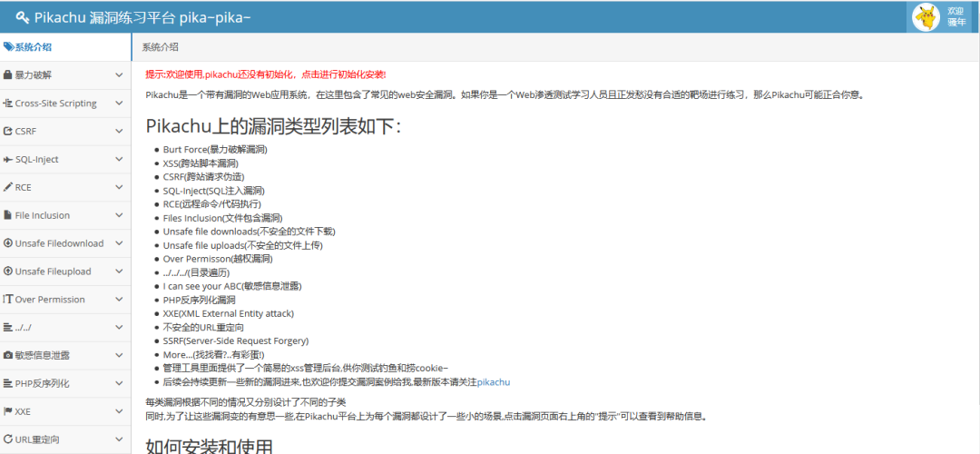This screenshot has height=454, width=980.
Task: Expand the PHP反序列化 chevron
Action: tap(120, 383)
